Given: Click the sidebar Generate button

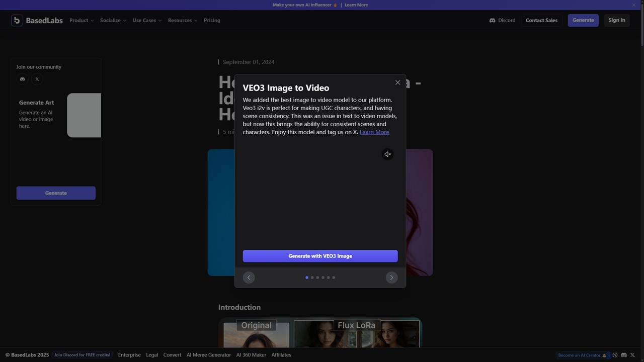Looking at the screenshot, I should (56, 193).
